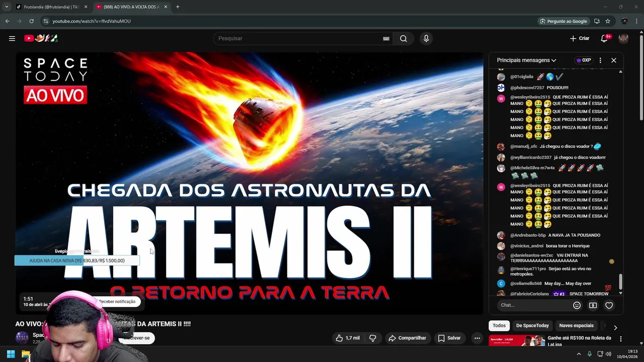Click the search magnifier button
This screenshot has width=644, height=362.
point(404,38)
